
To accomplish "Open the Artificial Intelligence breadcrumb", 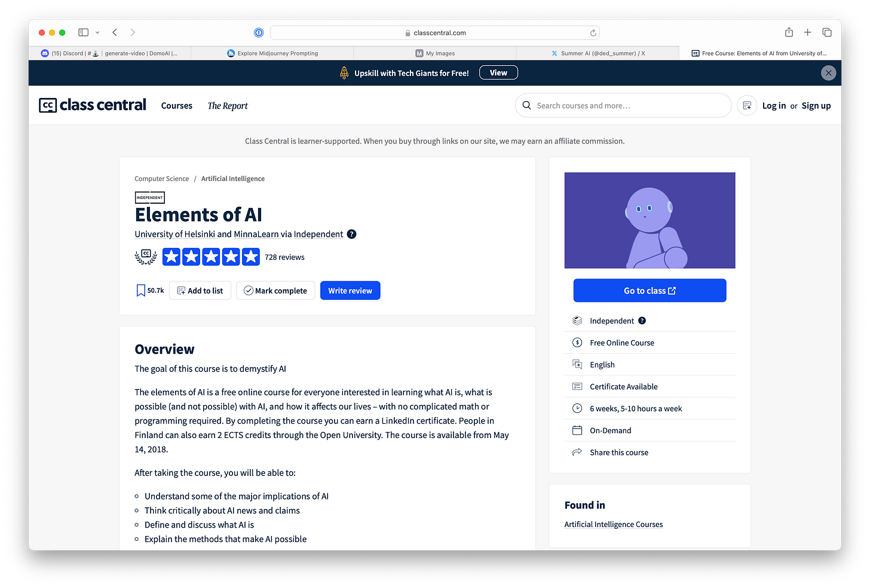I will 233,179.
